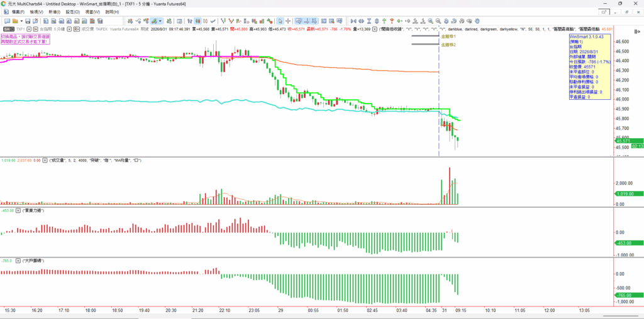Screen dimensions: 644x319
Task: Close the volume indicator with its X box
Action: (45, 160)
